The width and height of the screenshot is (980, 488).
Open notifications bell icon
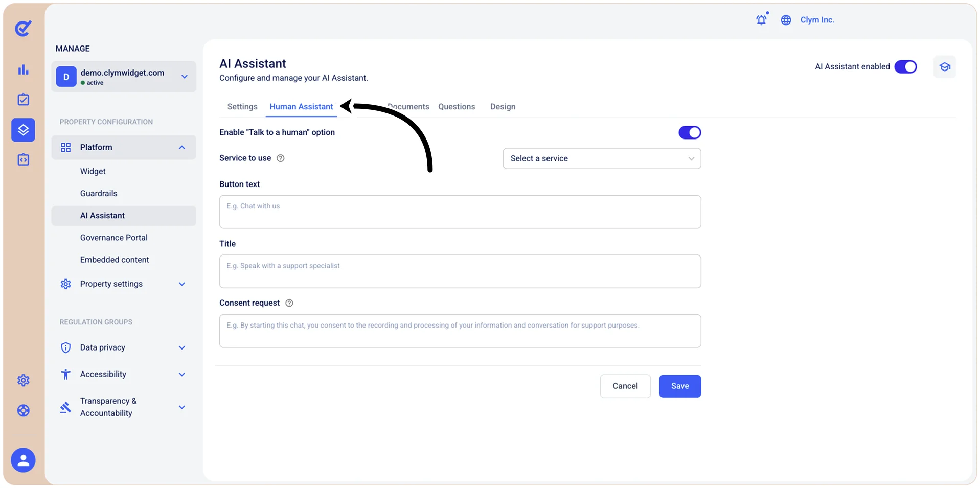coord(761,19)
